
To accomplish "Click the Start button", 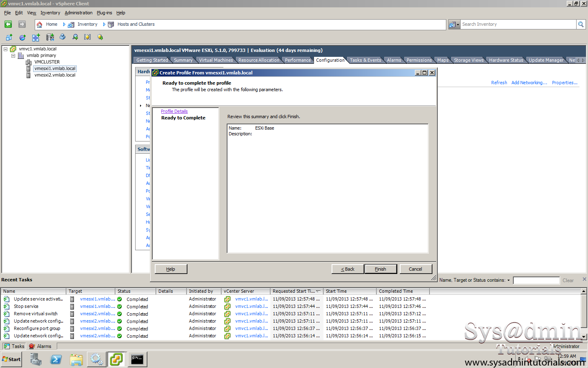I will 11,359.
